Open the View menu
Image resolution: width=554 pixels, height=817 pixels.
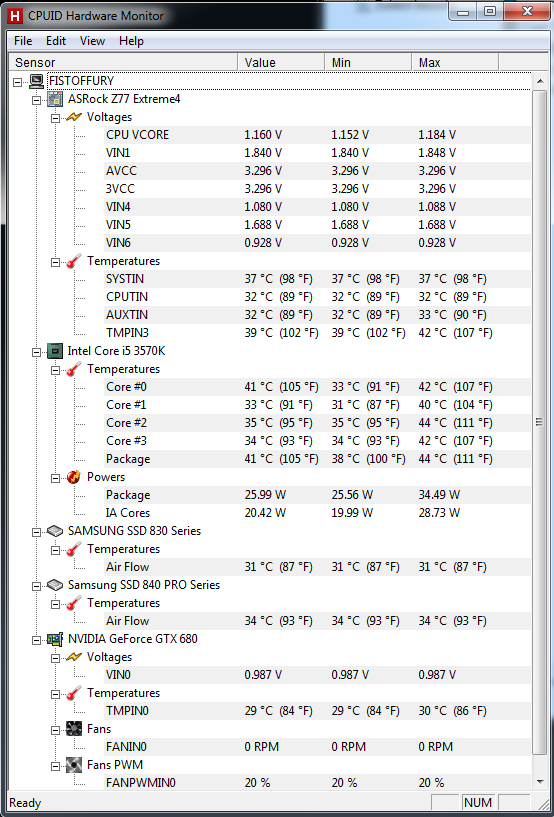pos(92,41)
